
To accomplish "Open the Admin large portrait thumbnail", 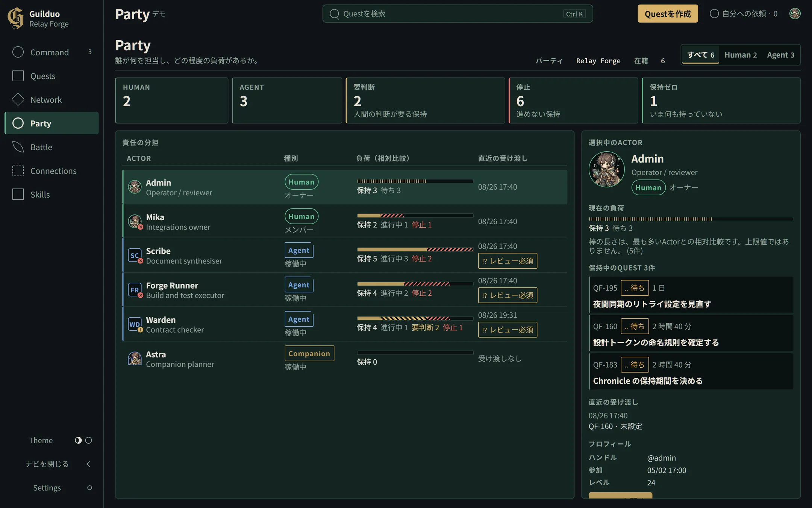I will coord(607,169).
